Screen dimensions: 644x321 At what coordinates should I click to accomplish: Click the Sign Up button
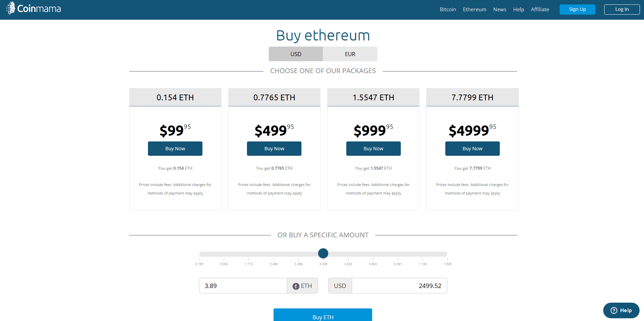577,10
